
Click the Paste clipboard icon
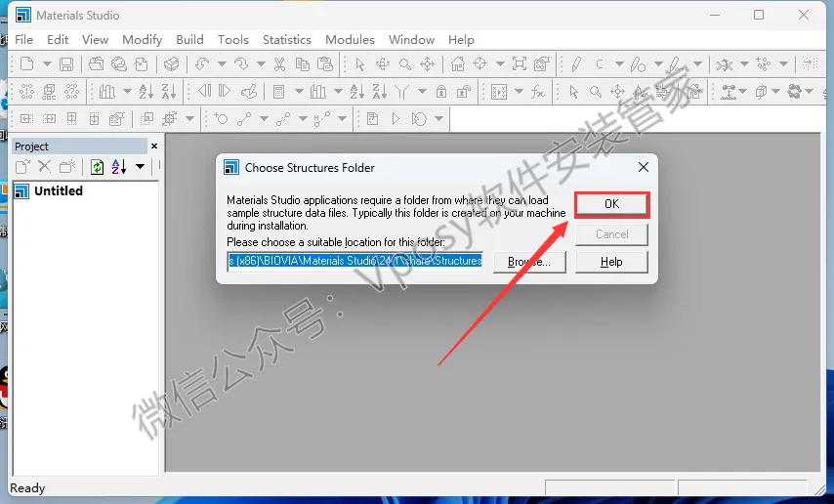click(x=325, y=64)
